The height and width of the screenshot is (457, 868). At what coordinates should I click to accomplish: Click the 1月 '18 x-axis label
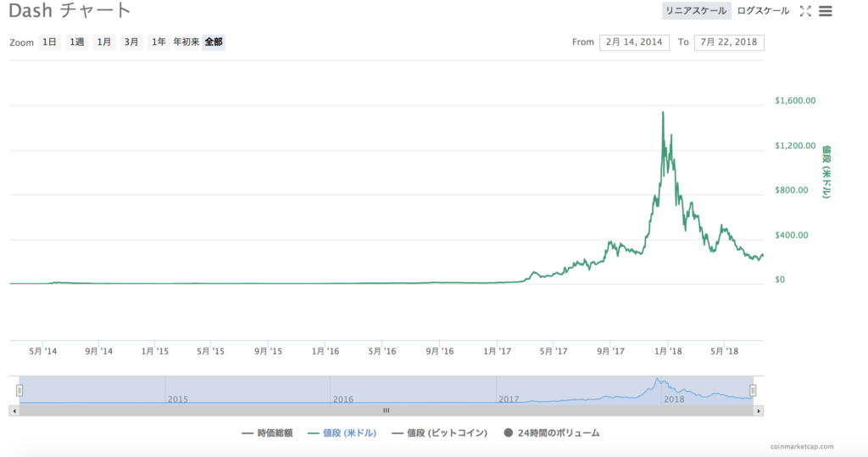tap(668, 351)
